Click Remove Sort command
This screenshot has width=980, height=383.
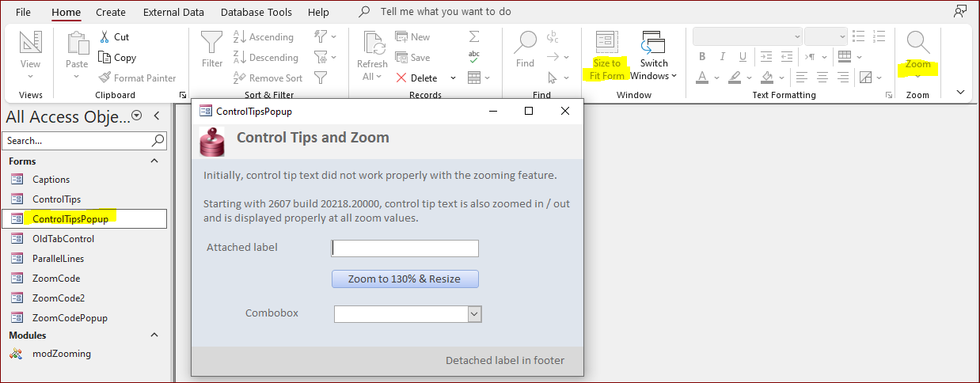[x=268, y=78]
